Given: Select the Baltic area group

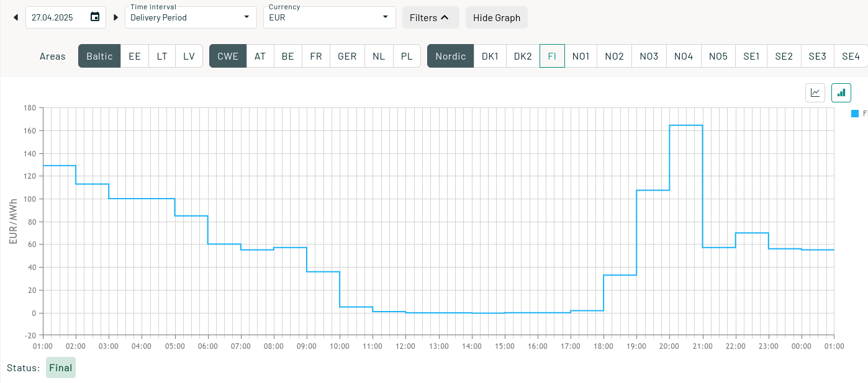Looking at the screenshot, I should click(x=99, y=56).
